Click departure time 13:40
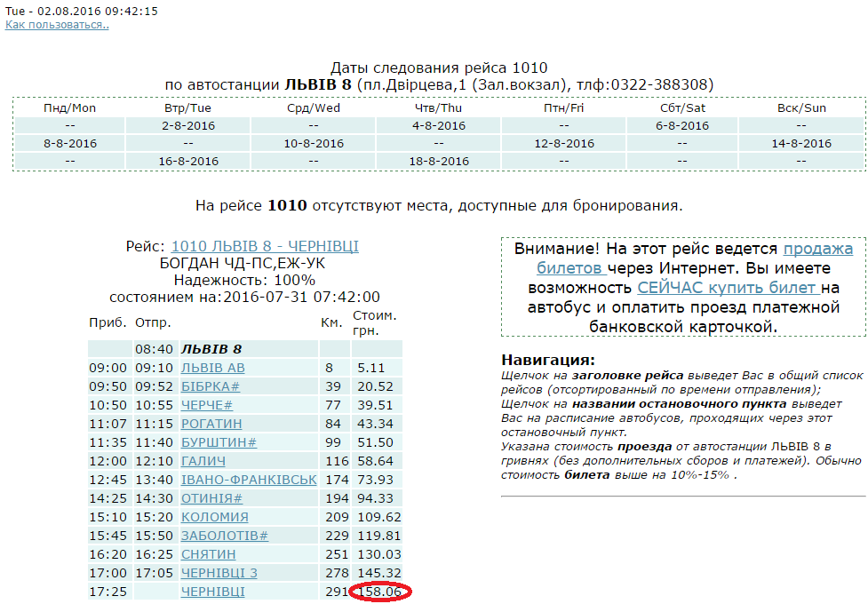 coord(155,480)
